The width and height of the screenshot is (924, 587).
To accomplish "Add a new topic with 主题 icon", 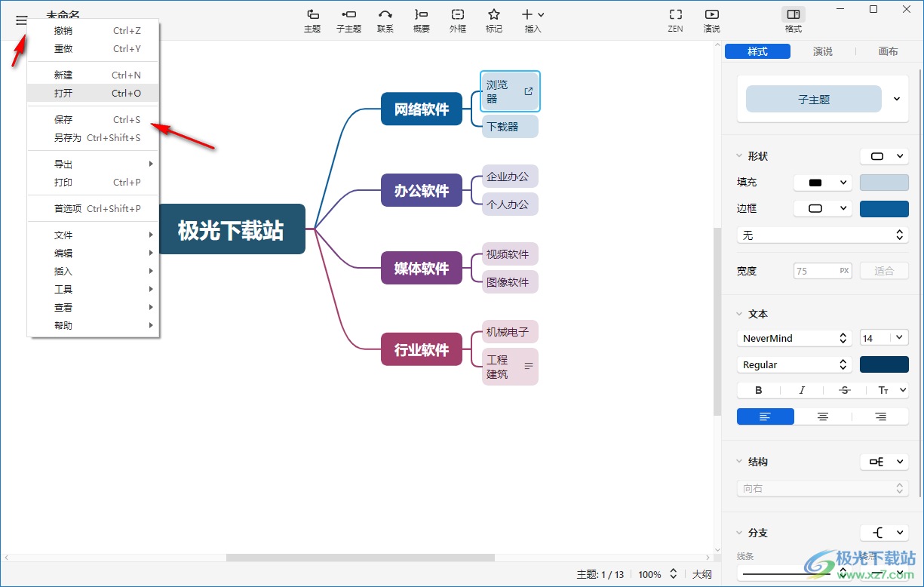I will click(312, 20).
